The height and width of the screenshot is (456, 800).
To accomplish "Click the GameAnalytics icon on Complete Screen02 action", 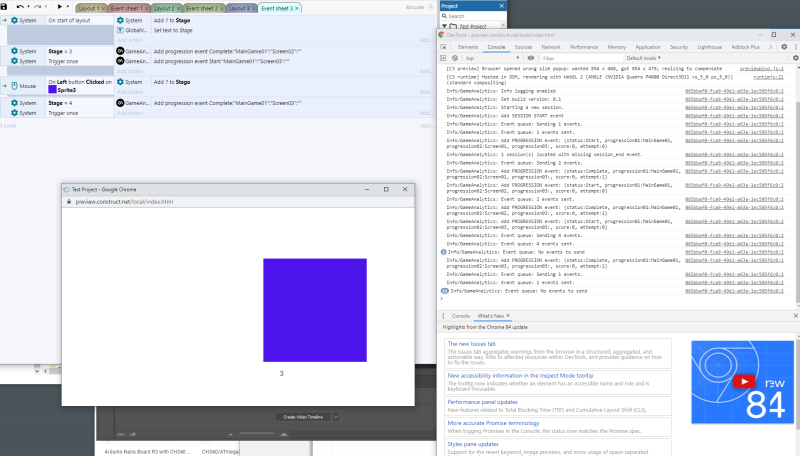I will (x=120, y=51).
